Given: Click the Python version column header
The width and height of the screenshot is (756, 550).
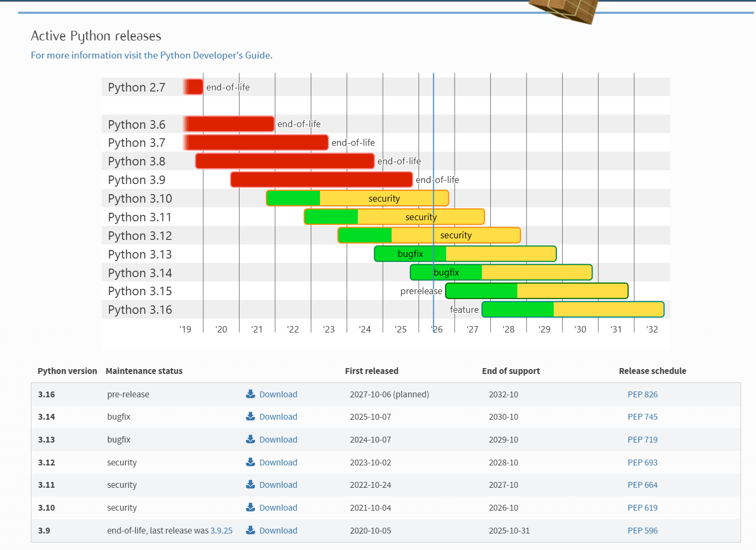Looking at the screenshot, I should (68, 371).
